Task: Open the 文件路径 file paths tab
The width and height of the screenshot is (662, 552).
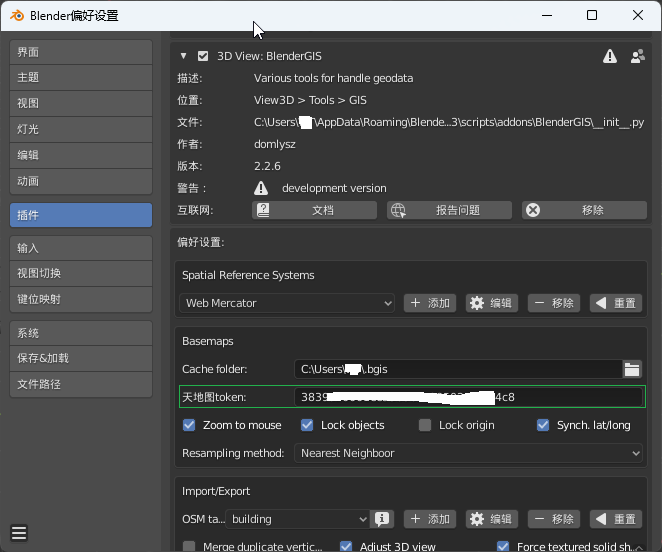Action: click(x=81, y=384)
